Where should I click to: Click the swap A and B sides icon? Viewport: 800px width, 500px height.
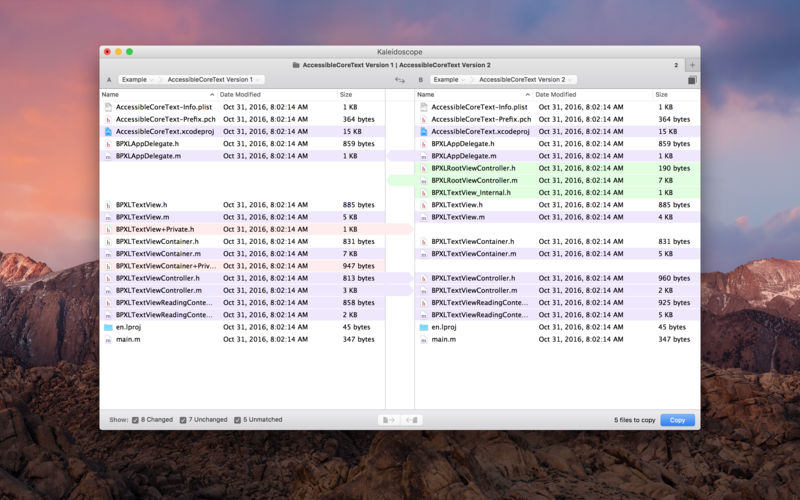coord(399,80)
